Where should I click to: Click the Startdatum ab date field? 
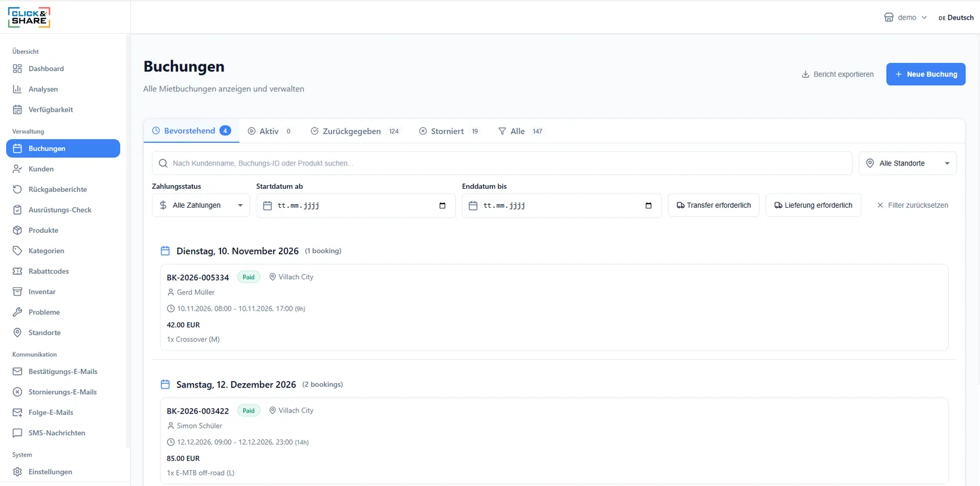pyautogui.click(x=355, y=205)
